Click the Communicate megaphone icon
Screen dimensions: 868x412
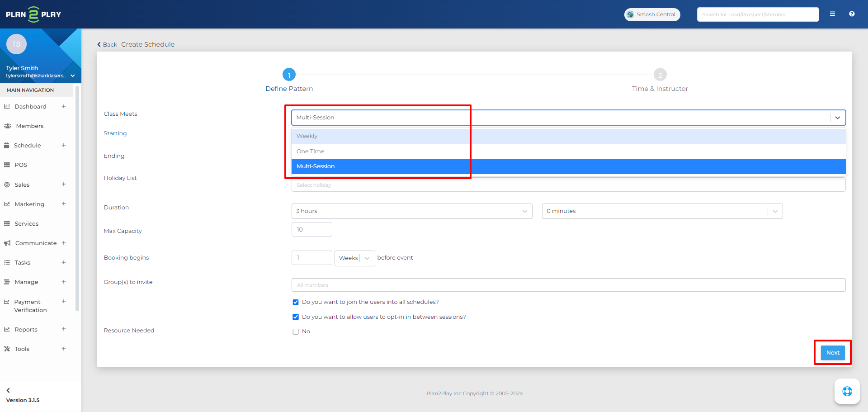tap(7, 243)
